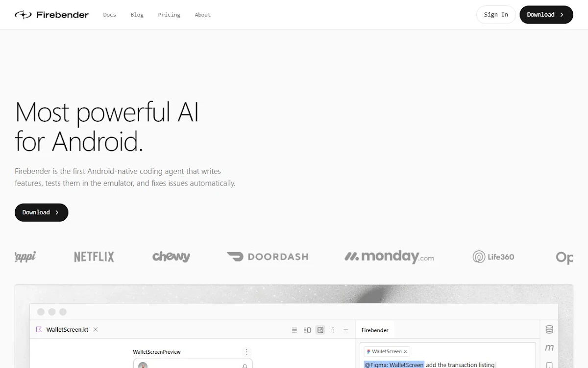Click the WalletScreen Figma attachment chip
The width and height of the screenshot is (588, 368).
click(387, 352)
